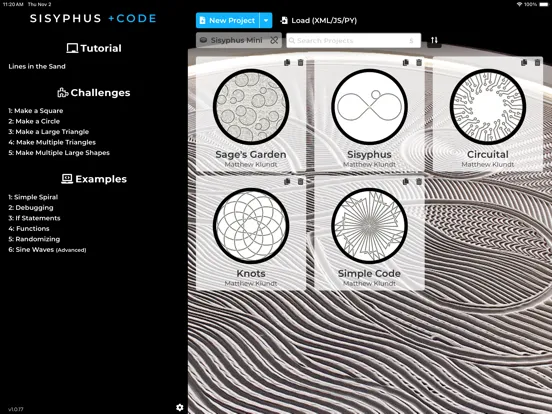Delete the Knots project

click(x=300, y=182)
